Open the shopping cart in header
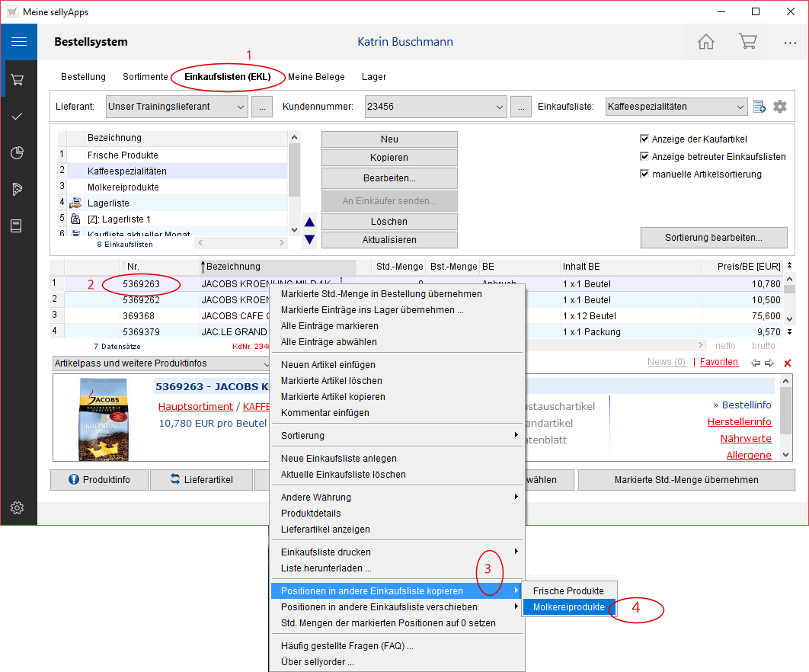This screenshot has height=672, width=809. tap(747, 42)
